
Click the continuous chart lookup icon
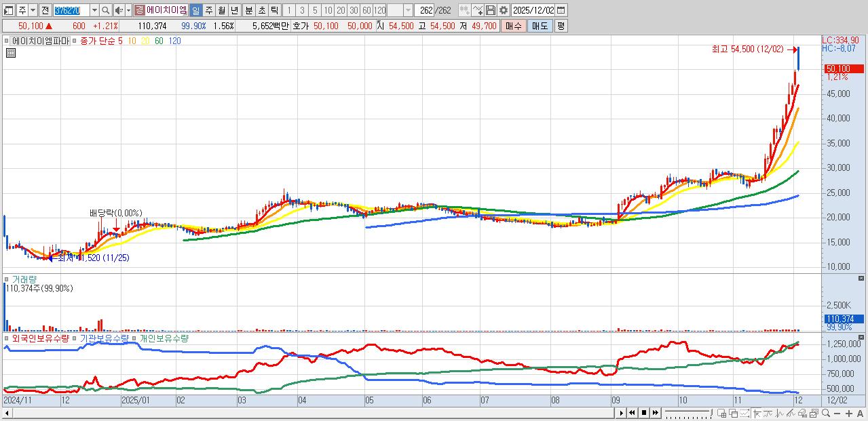[464, 10]
